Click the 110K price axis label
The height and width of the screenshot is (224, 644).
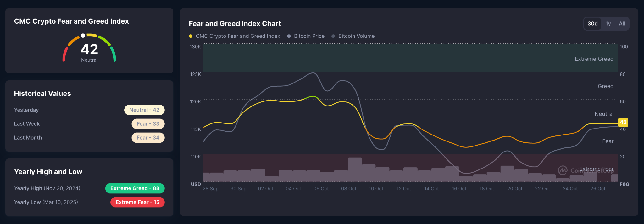coord(196,157)
